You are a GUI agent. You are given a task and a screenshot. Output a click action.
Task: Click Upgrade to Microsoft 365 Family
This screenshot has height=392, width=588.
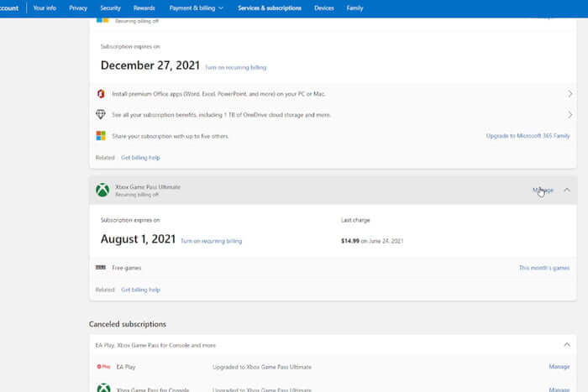click(528, 135)
